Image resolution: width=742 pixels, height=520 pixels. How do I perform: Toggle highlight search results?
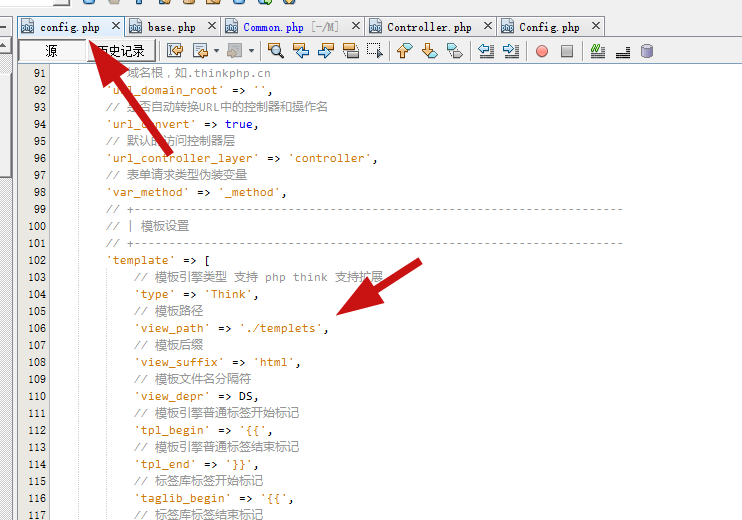point(350,51)
